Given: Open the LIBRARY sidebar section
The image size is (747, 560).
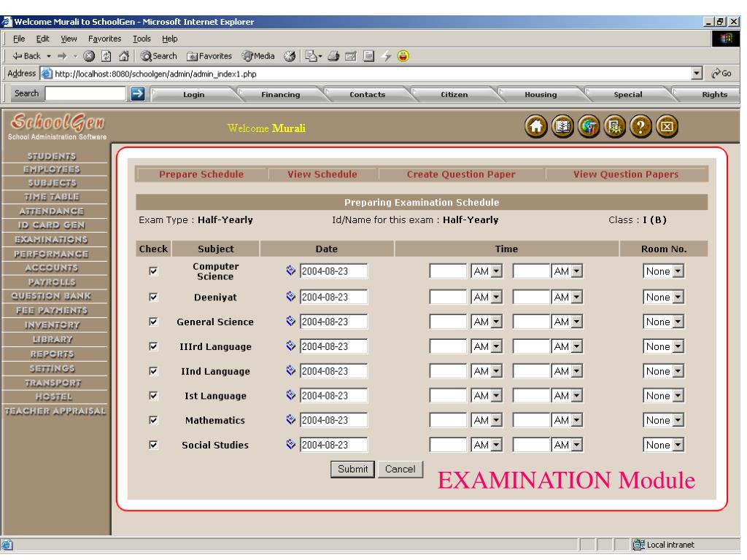Looking at the screenshot, I should (53, 339).
